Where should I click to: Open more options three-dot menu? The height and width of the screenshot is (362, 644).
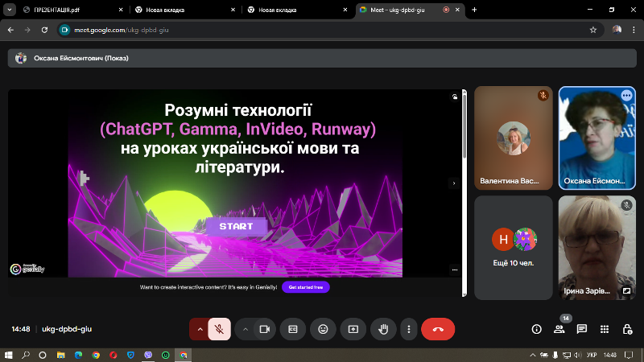point(409,329)
